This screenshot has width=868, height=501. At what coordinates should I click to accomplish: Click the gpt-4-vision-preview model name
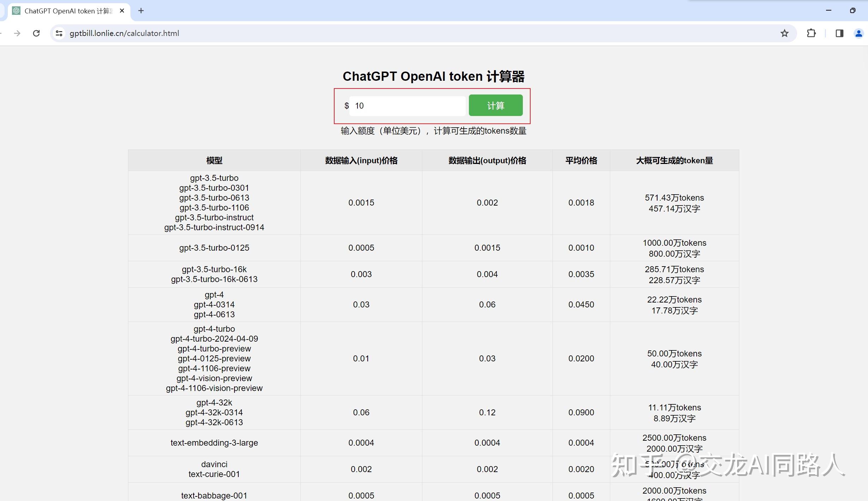click(214, 378)
